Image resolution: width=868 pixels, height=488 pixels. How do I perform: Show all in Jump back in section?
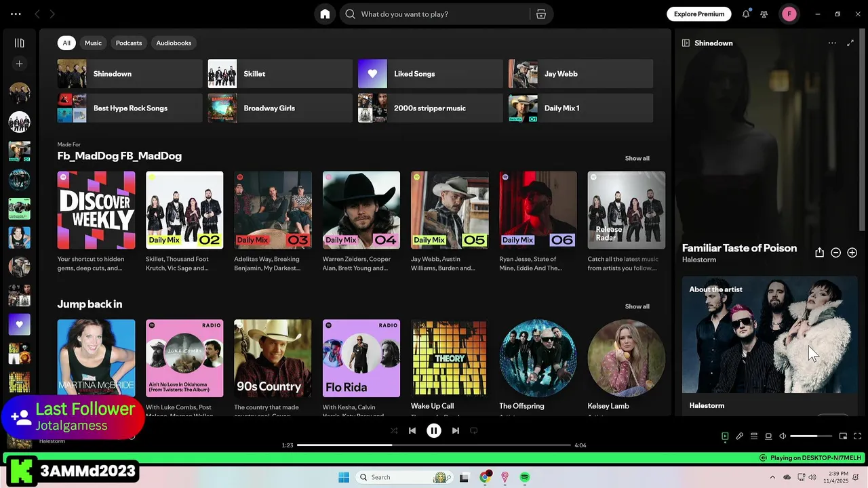pyautogui.click(x=637, y=306)
